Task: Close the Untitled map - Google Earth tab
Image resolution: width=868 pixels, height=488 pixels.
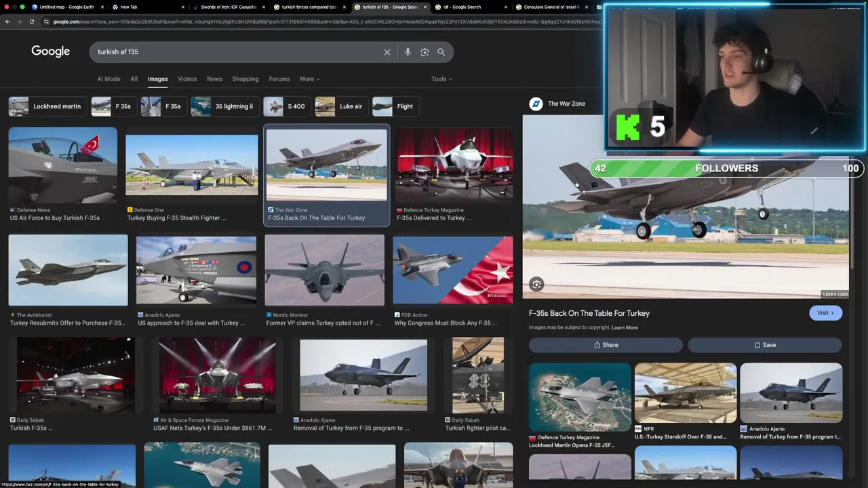Action: pyautogui.click(x=102, y=7)
